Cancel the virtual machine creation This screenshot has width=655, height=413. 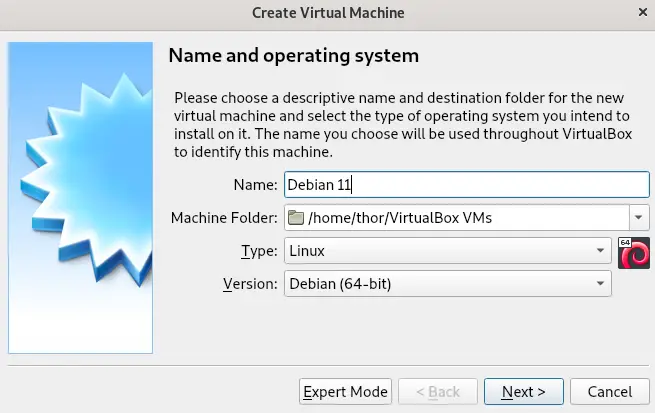coord(609,392)
